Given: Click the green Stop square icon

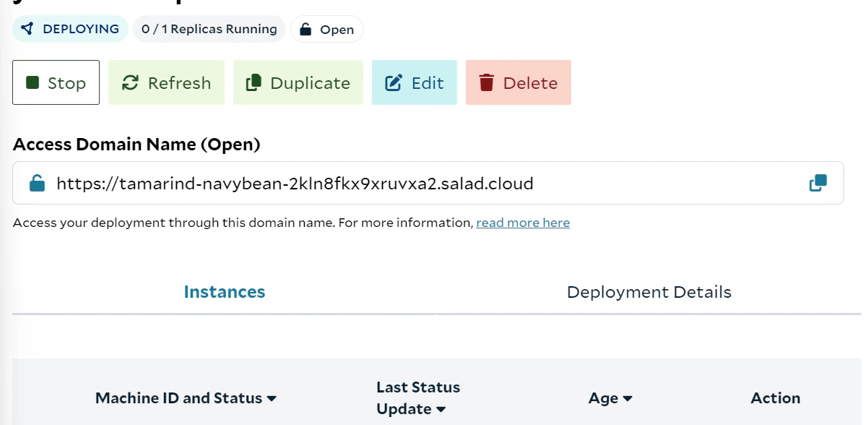Looking at the screenshot, I should tap(32, 82).
